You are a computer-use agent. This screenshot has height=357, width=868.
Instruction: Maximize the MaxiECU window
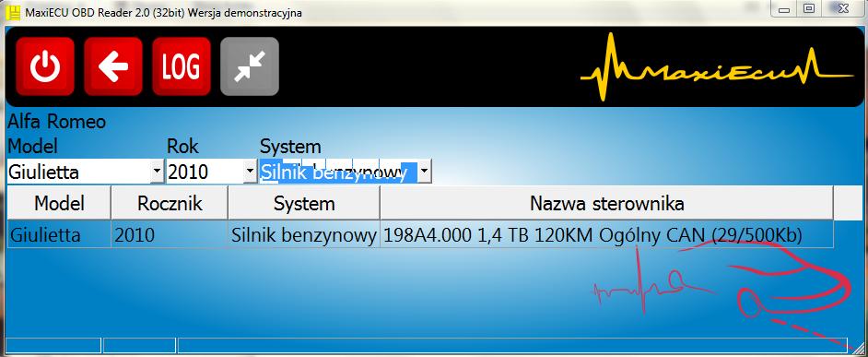810,8
